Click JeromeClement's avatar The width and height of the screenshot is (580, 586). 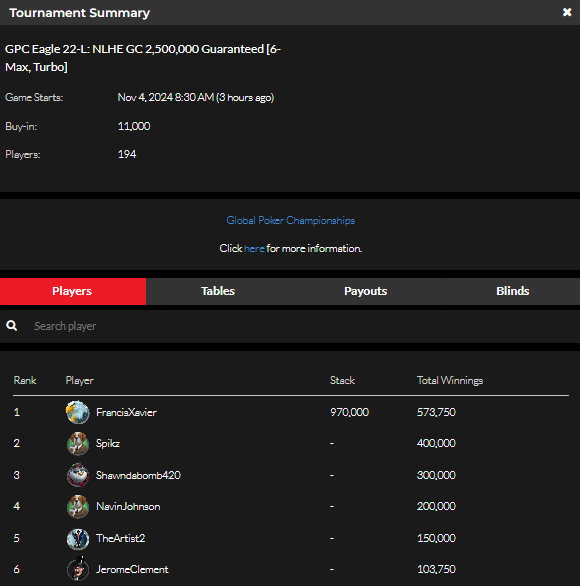78,569
